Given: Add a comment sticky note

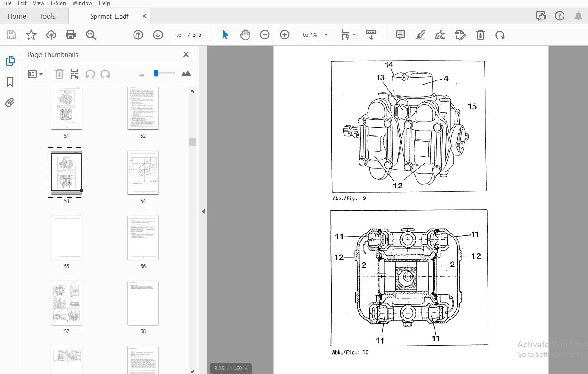Looking at the screenshot, I should [401, 35].
